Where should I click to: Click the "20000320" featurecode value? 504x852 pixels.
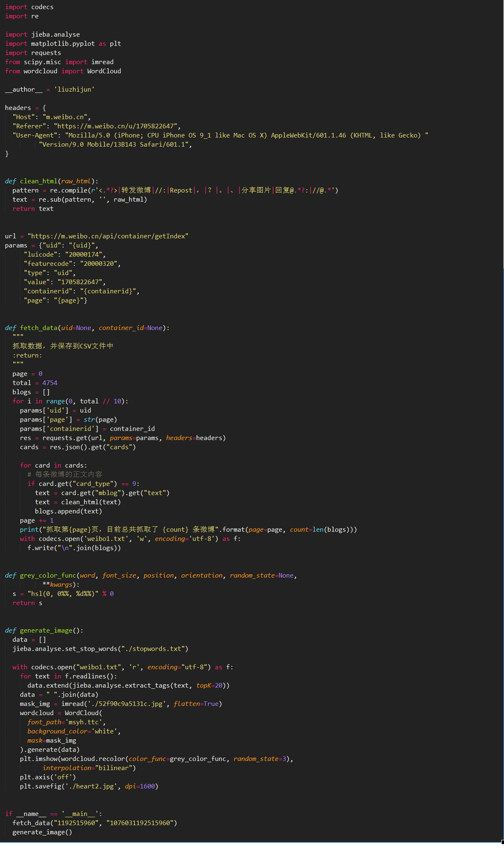tap(99, 264)
